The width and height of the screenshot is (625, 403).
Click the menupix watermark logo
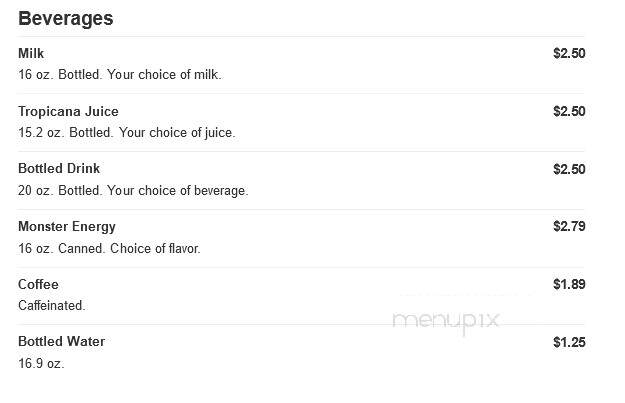[446, 321]
